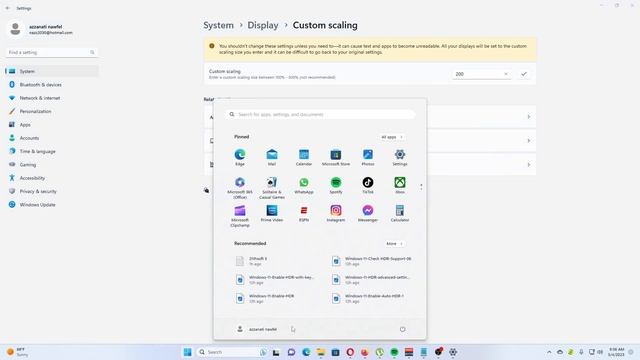The width and height of the screenshot is (640, 360).
Task: Click System in the breadcrumb
Action: coord(218,25)
